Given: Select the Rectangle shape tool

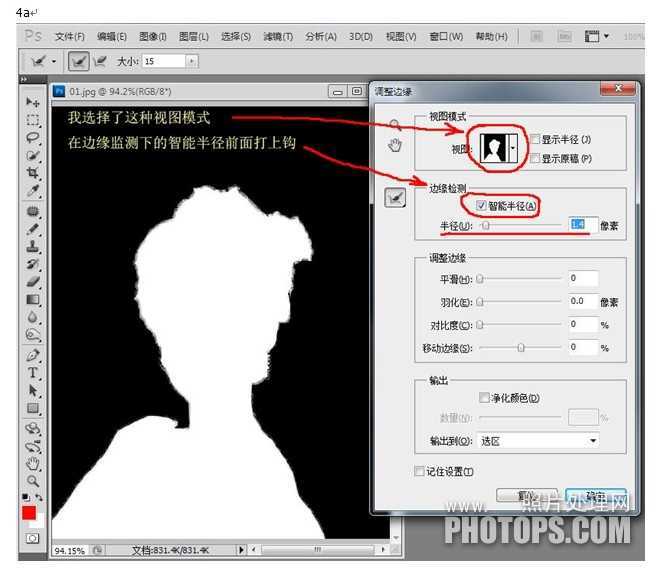Looking at the screenshot, I should click(x=33, y=408).
